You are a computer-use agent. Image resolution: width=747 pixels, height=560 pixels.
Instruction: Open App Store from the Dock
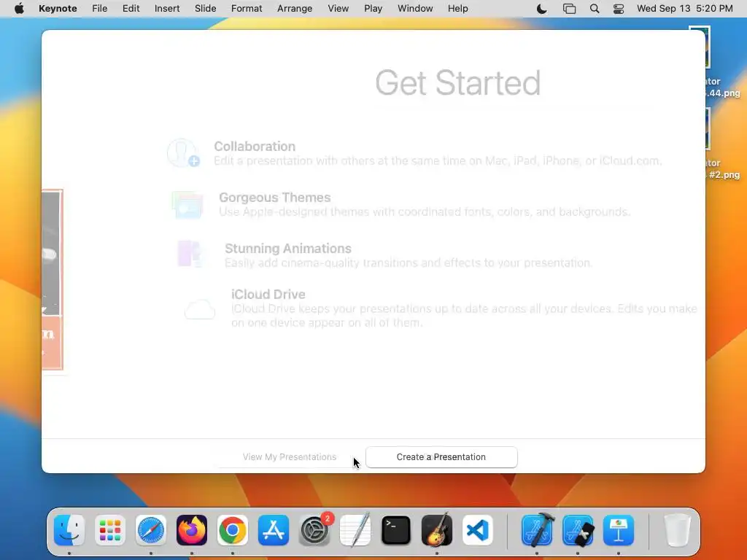[x=274, y=530]
